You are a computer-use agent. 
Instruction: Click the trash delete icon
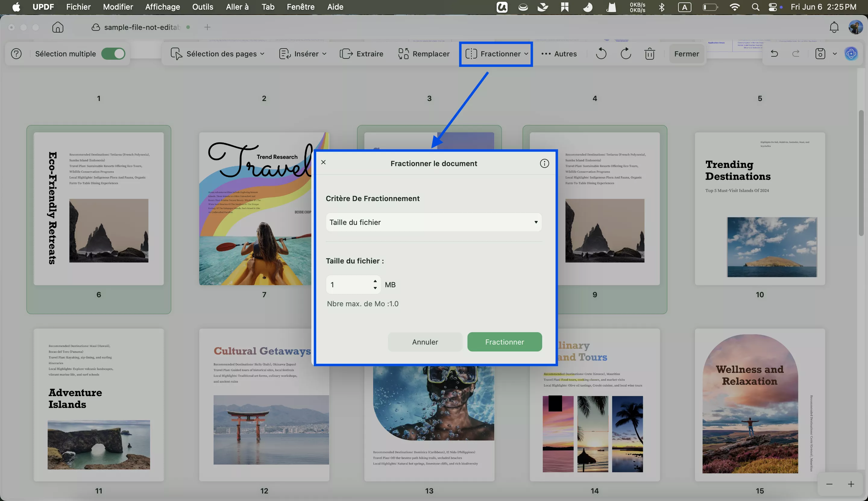click(x=649, y=54)
